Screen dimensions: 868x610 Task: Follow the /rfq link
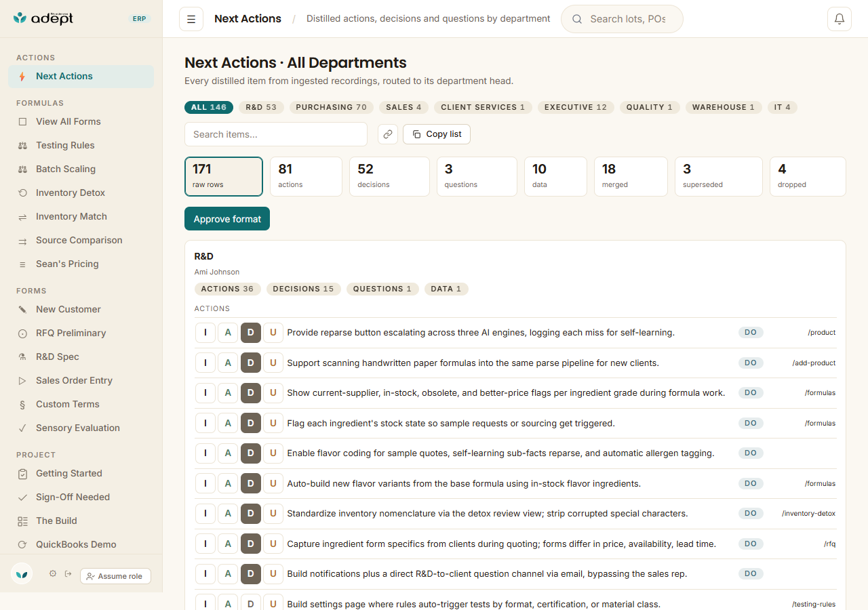coord(829,544)
